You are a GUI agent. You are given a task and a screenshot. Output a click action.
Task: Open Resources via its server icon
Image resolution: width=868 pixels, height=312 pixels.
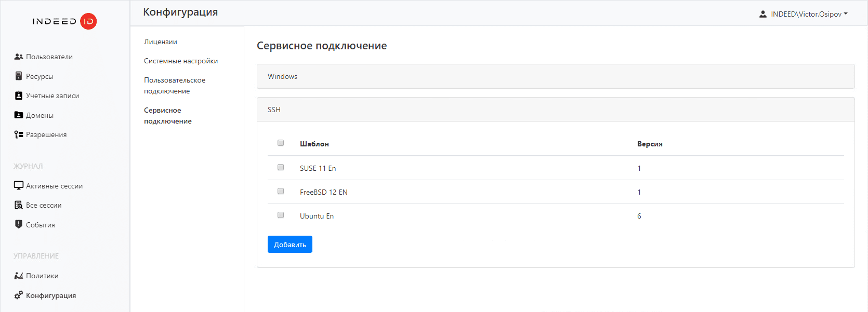(19, 76)
